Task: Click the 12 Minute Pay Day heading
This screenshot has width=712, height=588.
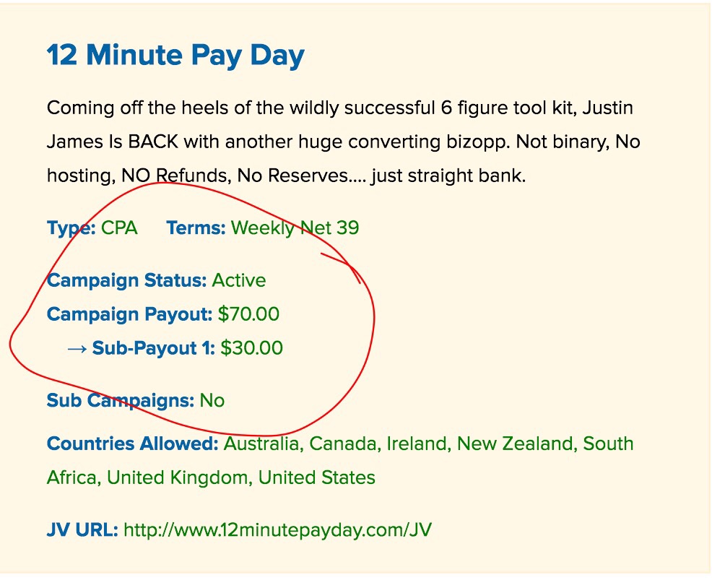Action: click(x=175, y=56)
